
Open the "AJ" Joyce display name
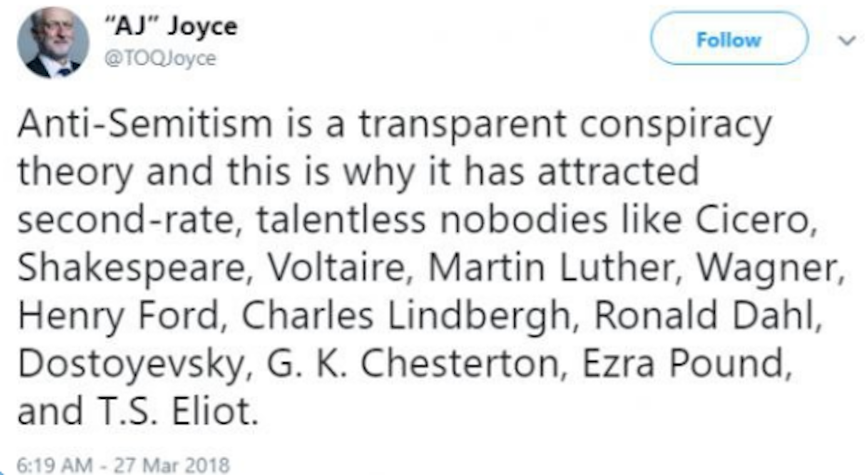click(171, 26)
